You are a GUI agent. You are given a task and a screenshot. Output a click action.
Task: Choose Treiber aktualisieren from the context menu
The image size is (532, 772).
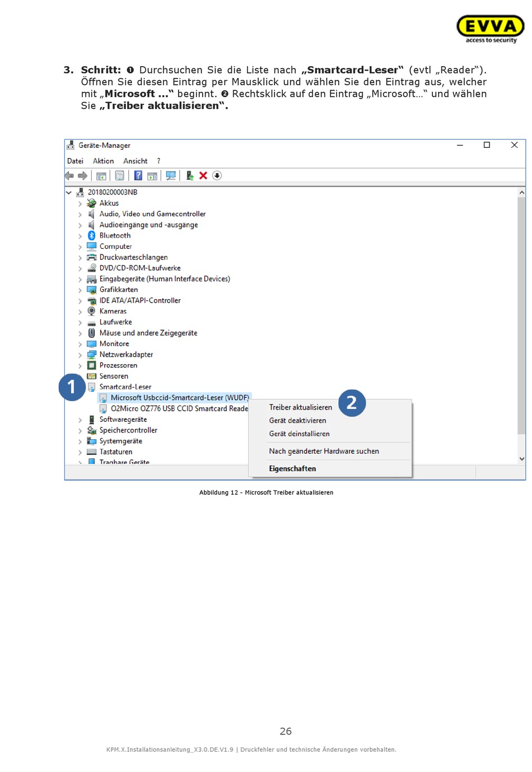click(x=301, y=408)
